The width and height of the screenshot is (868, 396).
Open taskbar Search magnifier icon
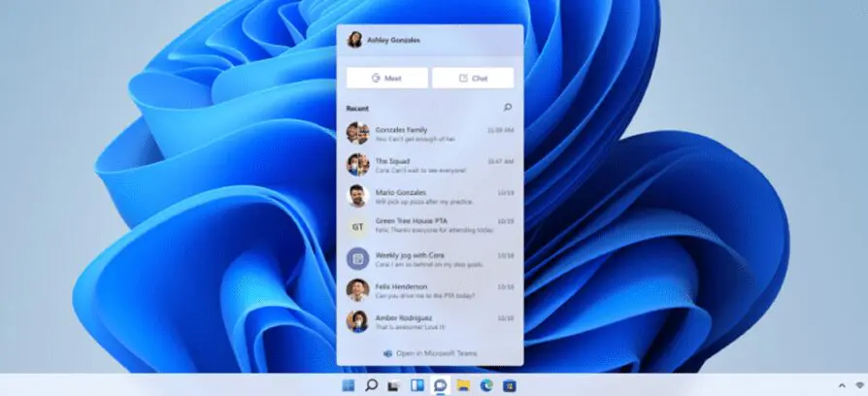point(372,385)
